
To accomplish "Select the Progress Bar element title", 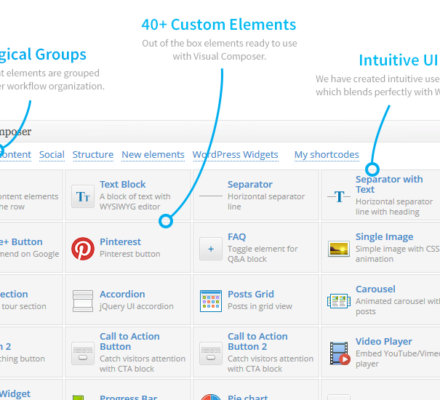I will (x=128, y=397).
